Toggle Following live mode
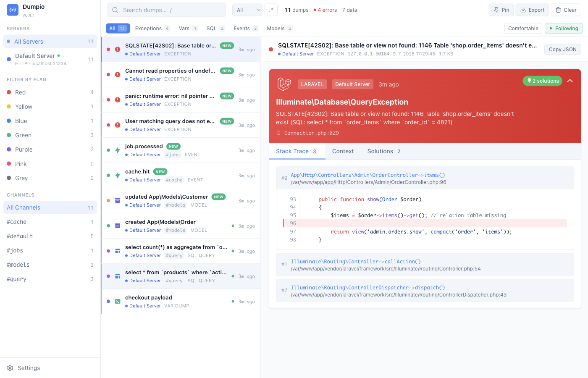 pyautogui.click(x=564, y=29)
